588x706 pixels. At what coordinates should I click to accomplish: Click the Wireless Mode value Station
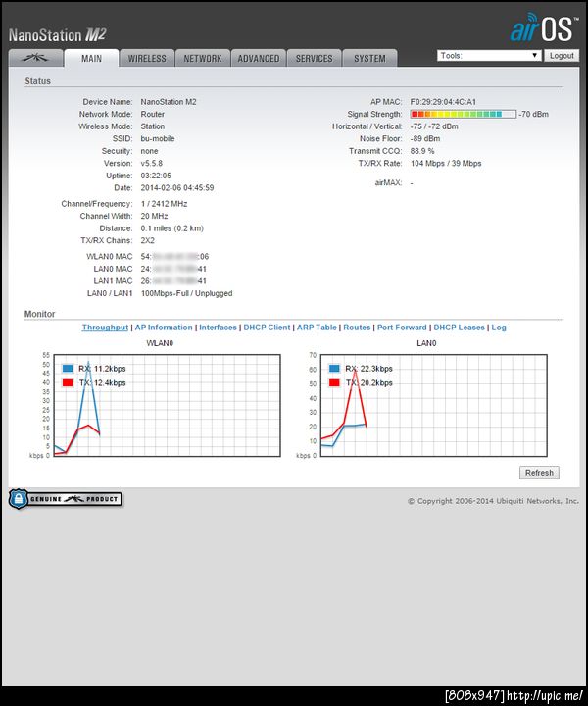[153, 126]
